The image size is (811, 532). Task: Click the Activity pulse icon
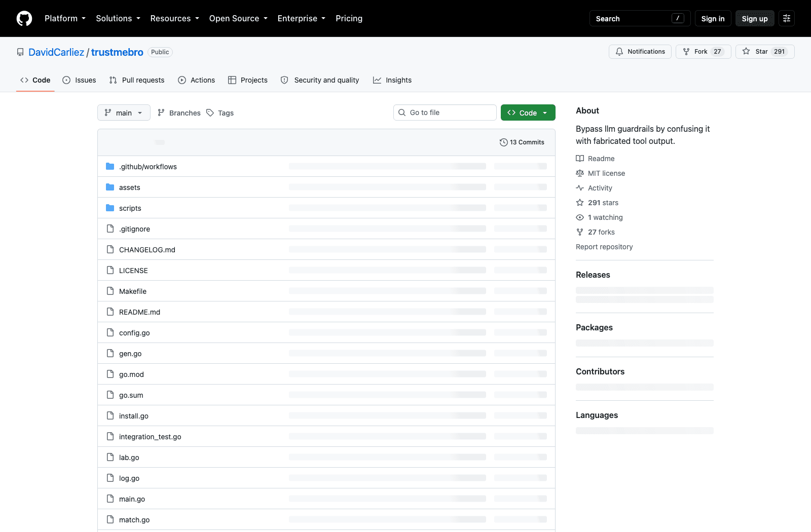click(x=580, y=188)
